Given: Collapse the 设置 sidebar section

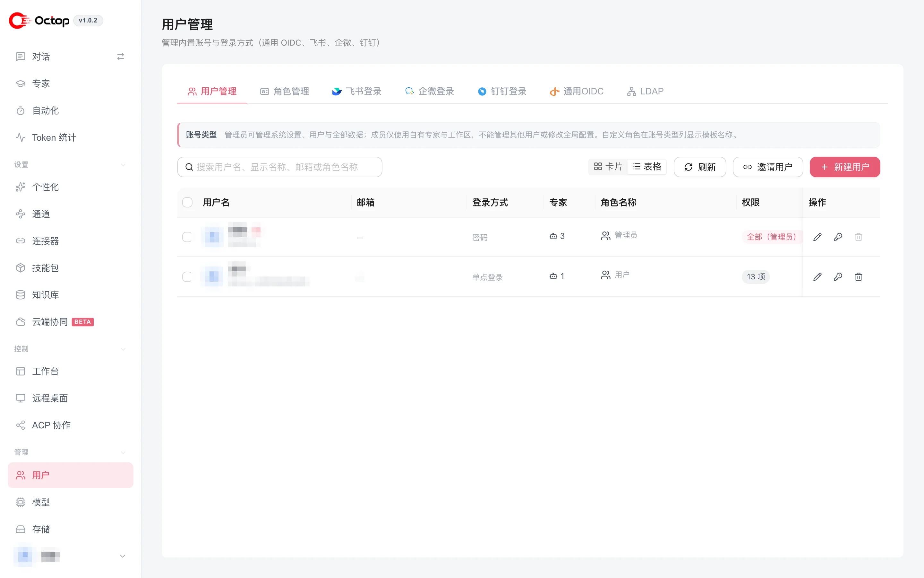Looking at the screenshot, I should point(123,165).
